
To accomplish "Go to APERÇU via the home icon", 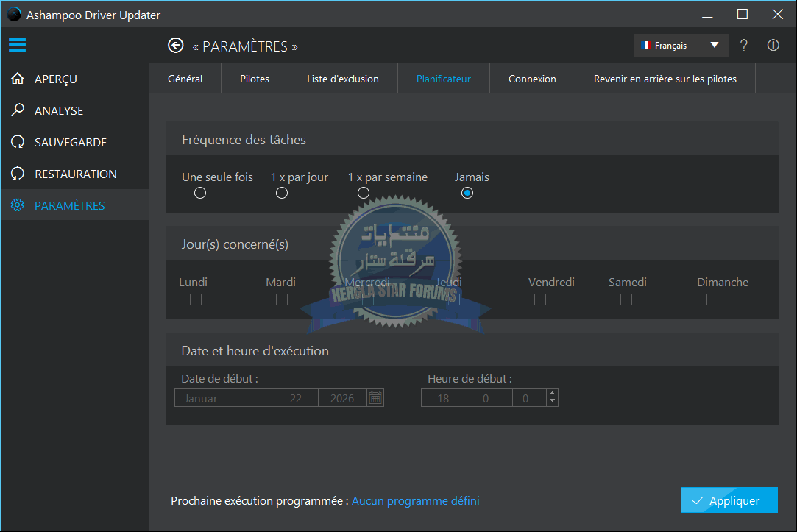I will point(18,79).
